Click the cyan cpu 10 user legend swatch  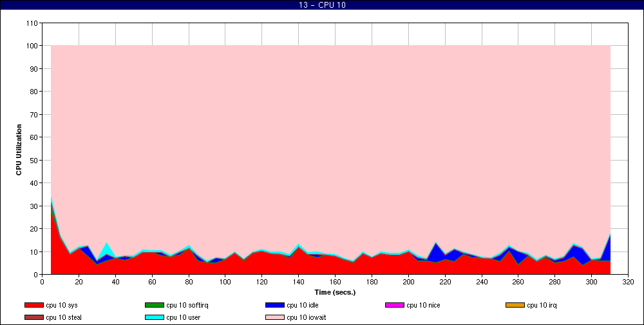(x=155, y=318)
